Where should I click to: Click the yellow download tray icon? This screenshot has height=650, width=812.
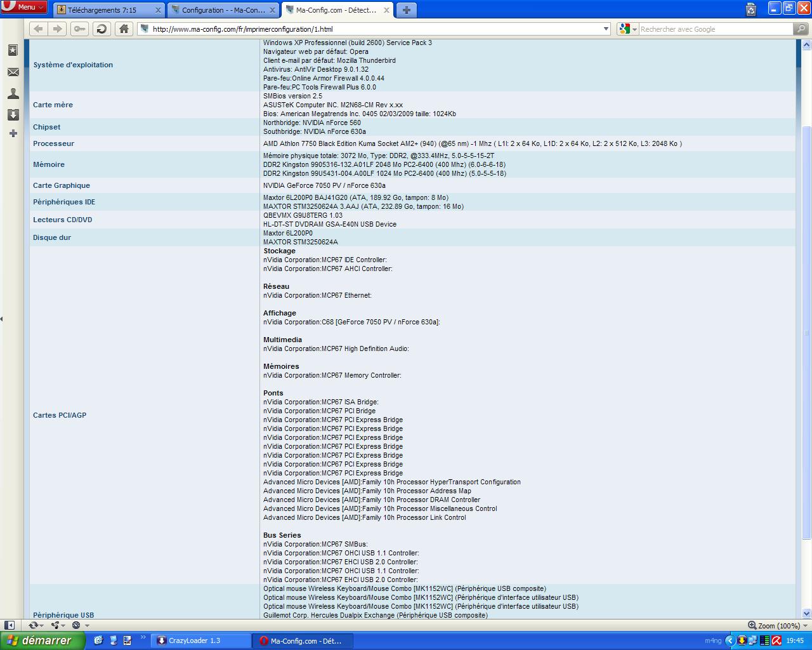pos(741,640)
